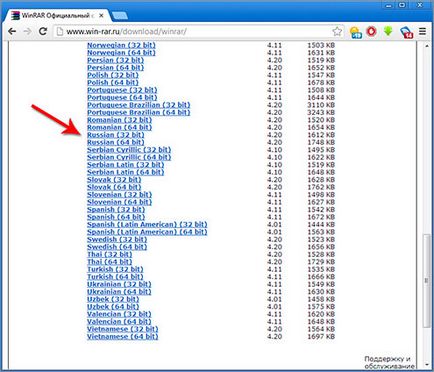Open Portuguese Brazilian (64 bit) link
This screenshot has width=434, height=372.
pyautogui.click(x=139, y=112)
